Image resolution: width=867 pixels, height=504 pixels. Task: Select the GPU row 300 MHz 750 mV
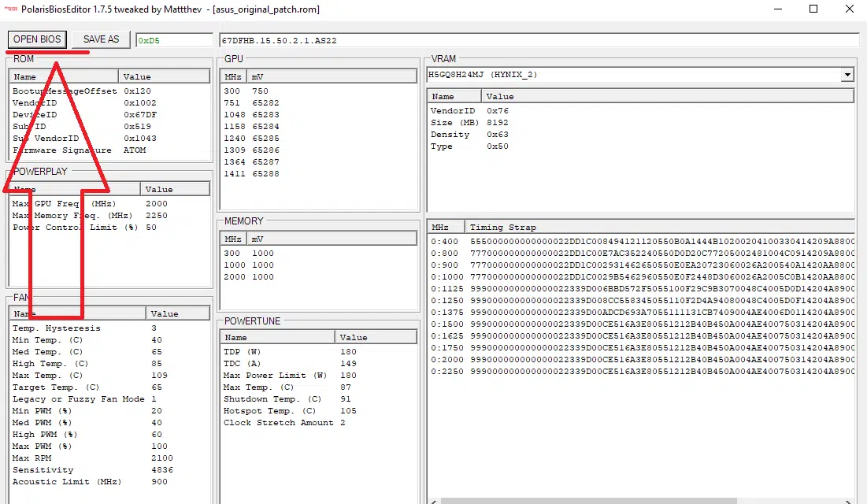click(318, 91)
